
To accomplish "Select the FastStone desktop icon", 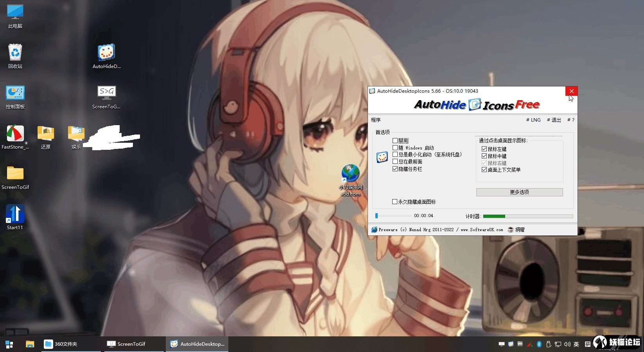I will coord(15,137).
